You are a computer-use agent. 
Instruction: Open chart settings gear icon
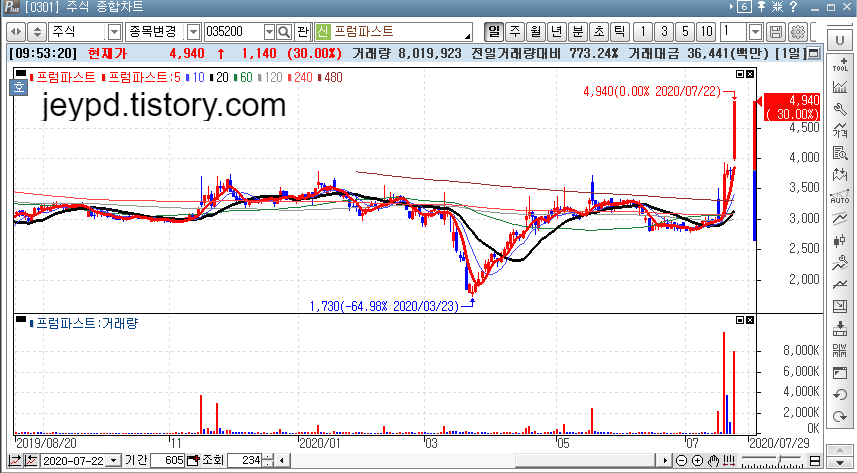point(797,32)
